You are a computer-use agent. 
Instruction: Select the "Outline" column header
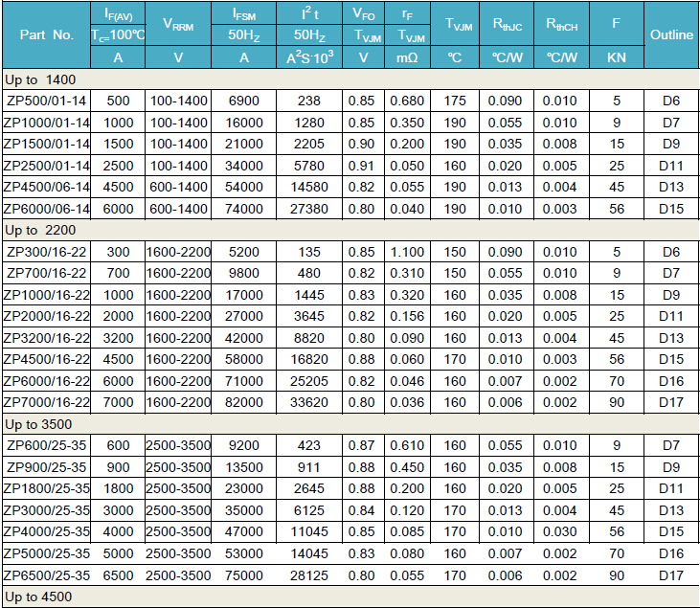coord(671,34)
